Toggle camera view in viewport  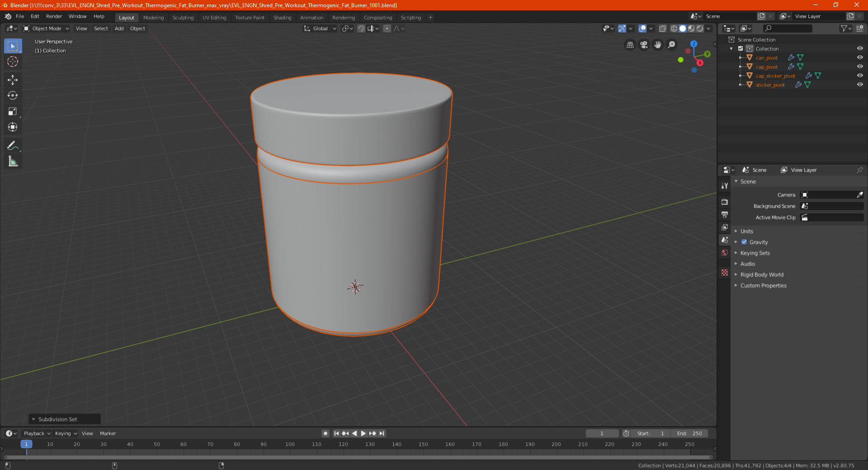click(644, 45)
